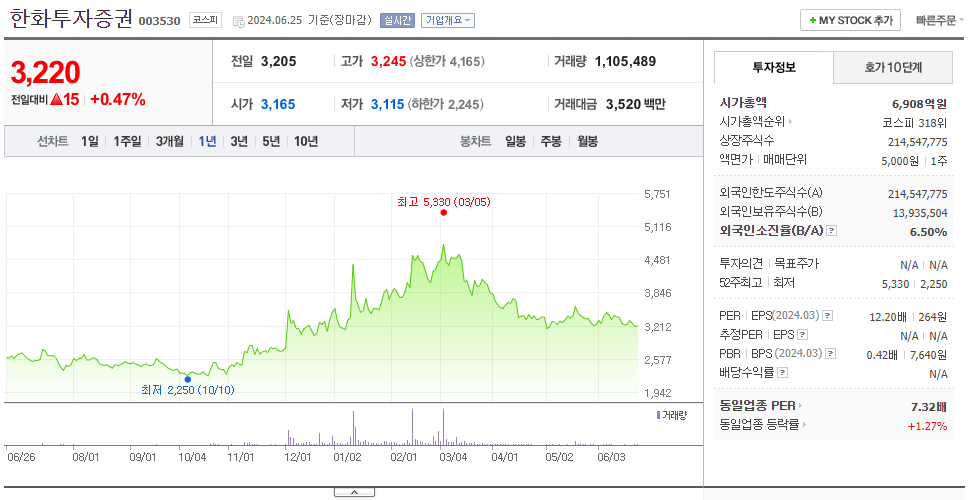Click 전일 value 3,205
This screenshot has height=500, width=968.
coord(278,62)
